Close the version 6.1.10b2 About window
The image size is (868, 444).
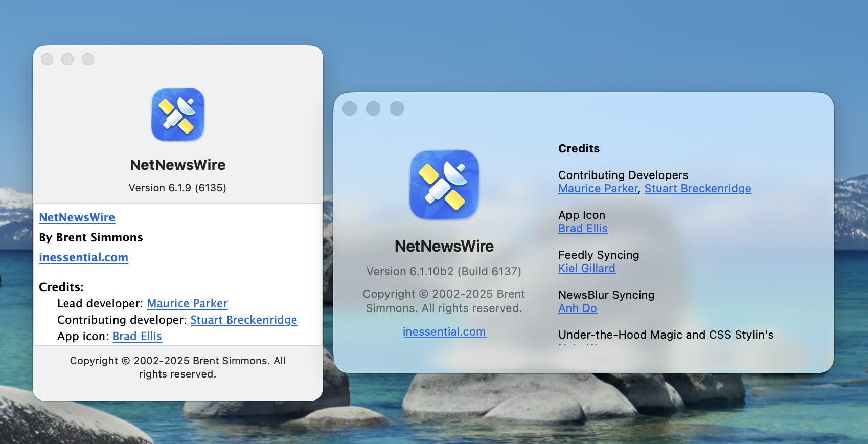(x=350, y=108)
